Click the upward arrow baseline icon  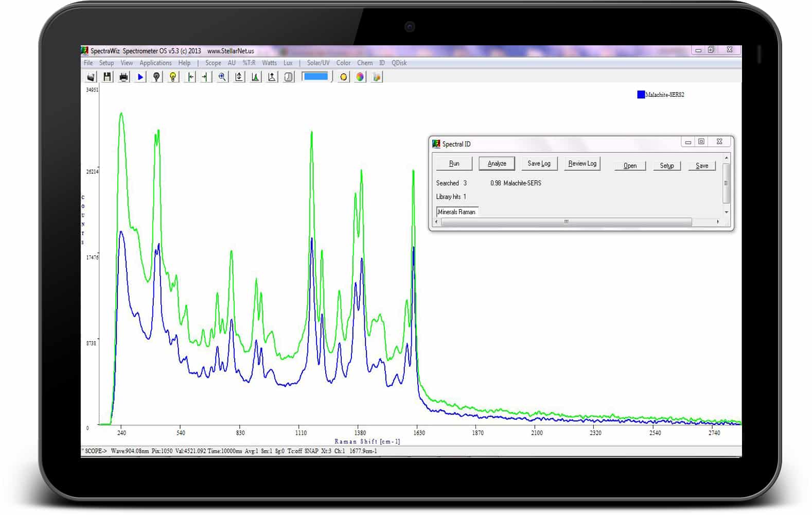click(x=272, y=77)
